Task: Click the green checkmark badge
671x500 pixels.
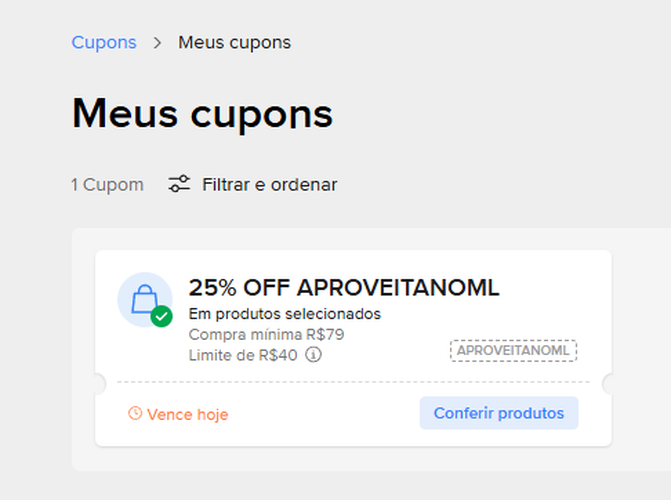Action: tap(162, 316)
